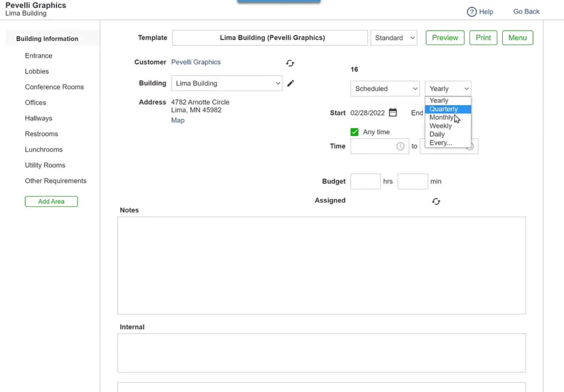
Task: Go to Entrance area
Action: 38,56
